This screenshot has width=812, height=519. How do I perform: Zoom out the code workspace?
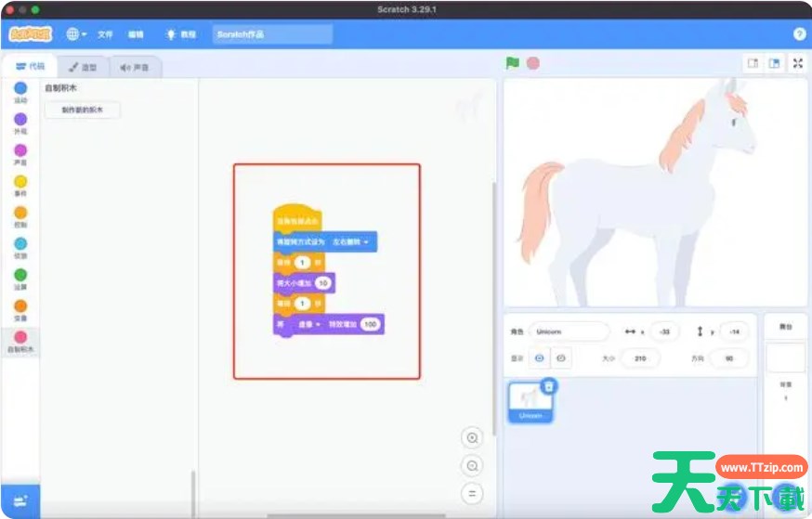[472, 466]
